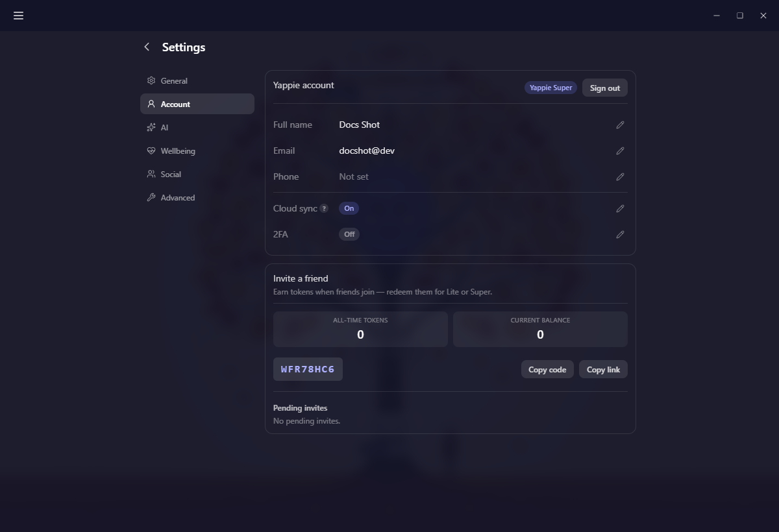
Task: Go back using the Settings arrow
Action: (x=147, y=47)
